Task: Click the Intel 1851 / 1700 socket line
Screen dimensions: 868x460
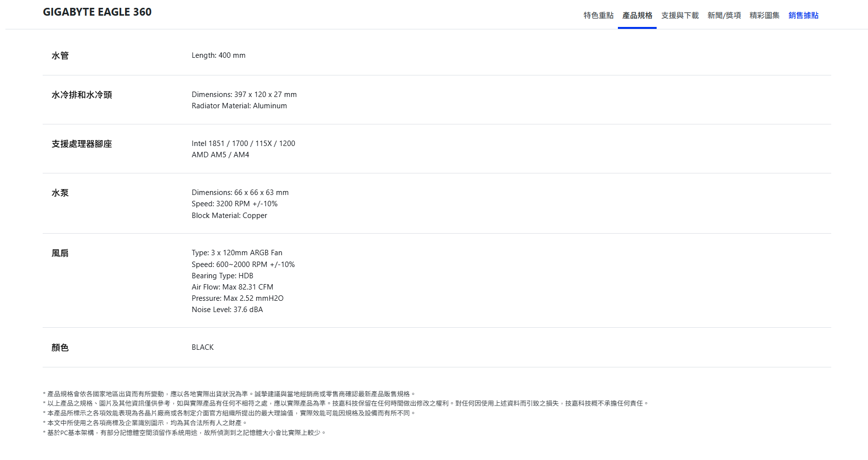Action: click(243, 144)
